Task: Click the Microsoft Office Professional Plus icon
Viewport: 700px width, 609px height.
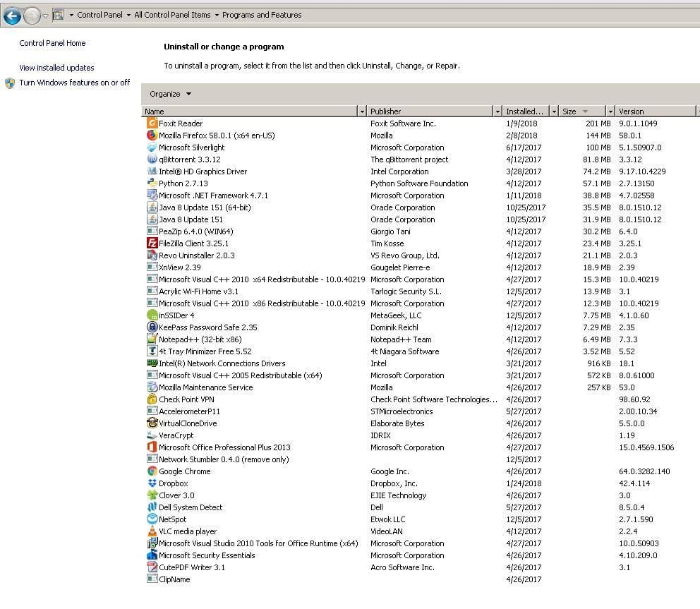Action: [x=152, y=447]
